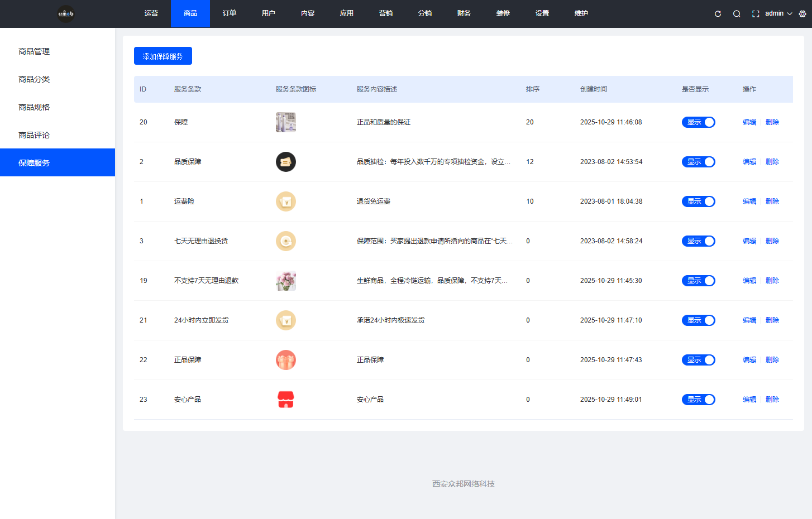The width and height of the screenshot is (812, 519).
Task: Disable the display switch for 运费险
Action: pos(698,201)
